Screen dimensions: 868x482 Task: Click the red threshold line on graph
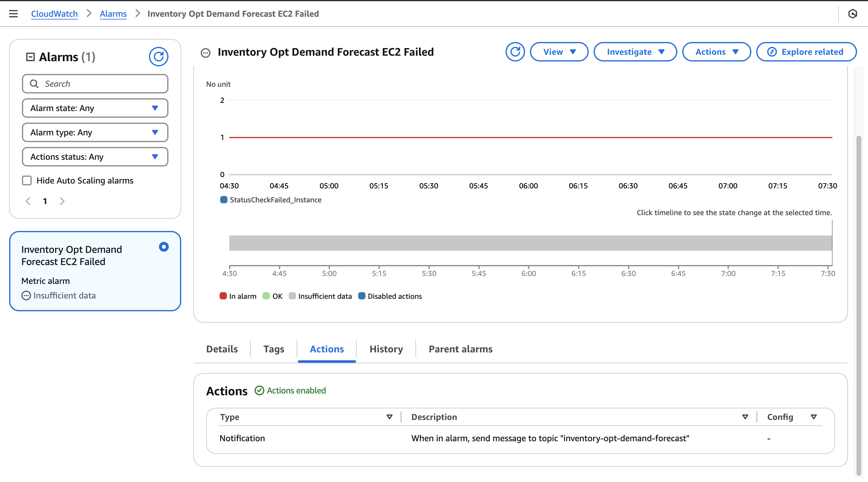(x=531, y=137)
